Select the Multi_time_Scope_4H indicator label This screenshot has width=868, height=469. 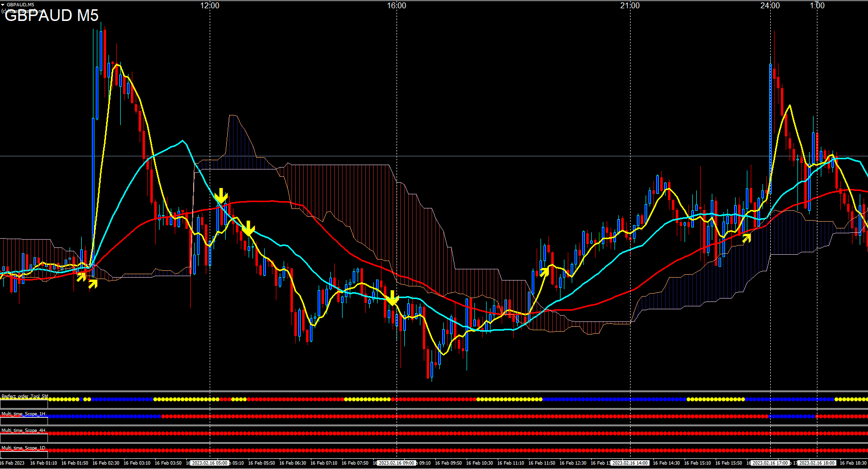click(23, 431)
